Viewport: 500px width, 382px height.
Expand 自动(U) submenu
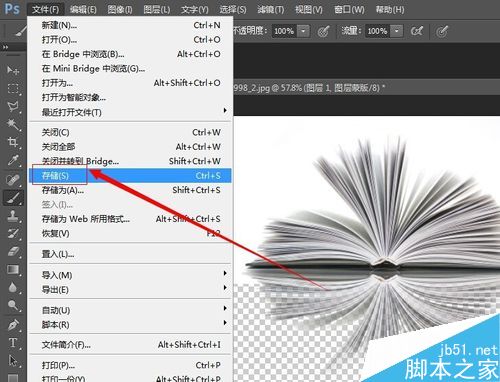click(225, 308)
